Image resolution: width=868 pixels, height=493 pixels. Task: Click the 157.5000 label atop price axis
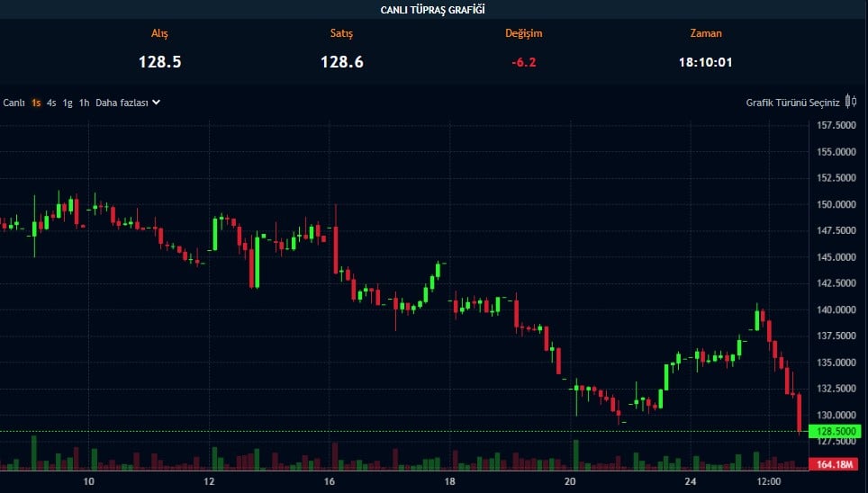836,126
